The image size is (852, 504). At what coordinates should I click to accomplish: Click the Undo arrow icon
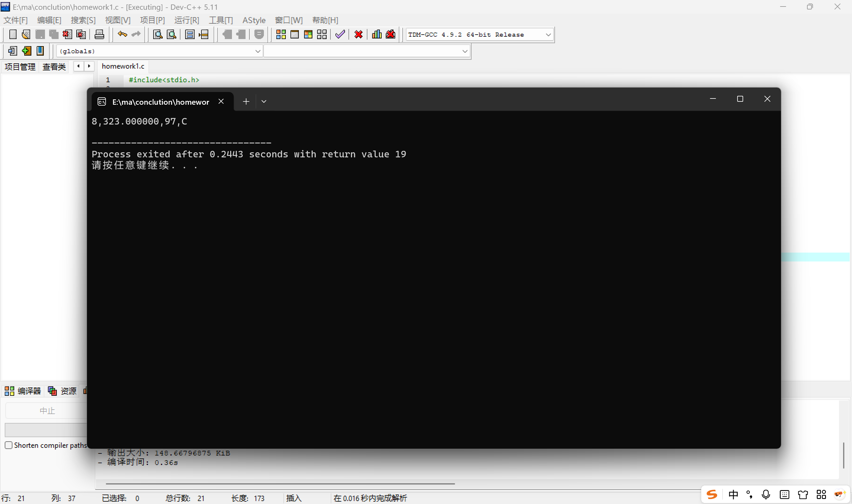coord(122,34)
